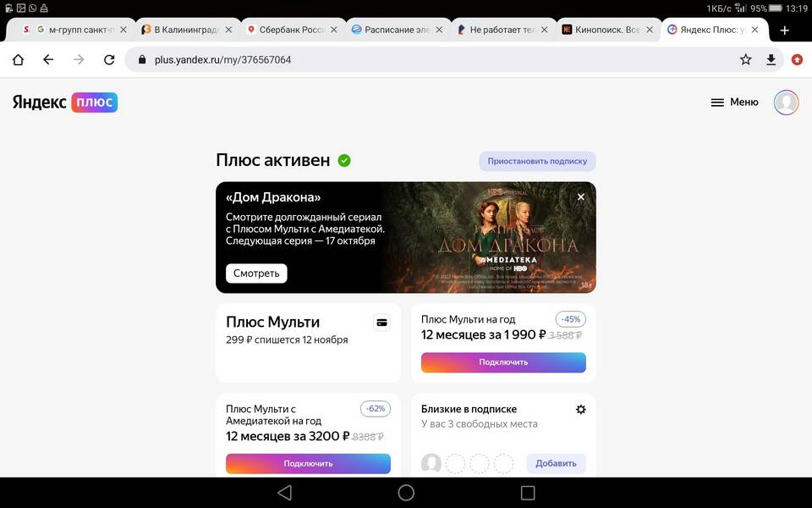Close the «Кинопоиск. Все» tab
This screenshot has width=812, height=508.
click(x=650, y=30)
